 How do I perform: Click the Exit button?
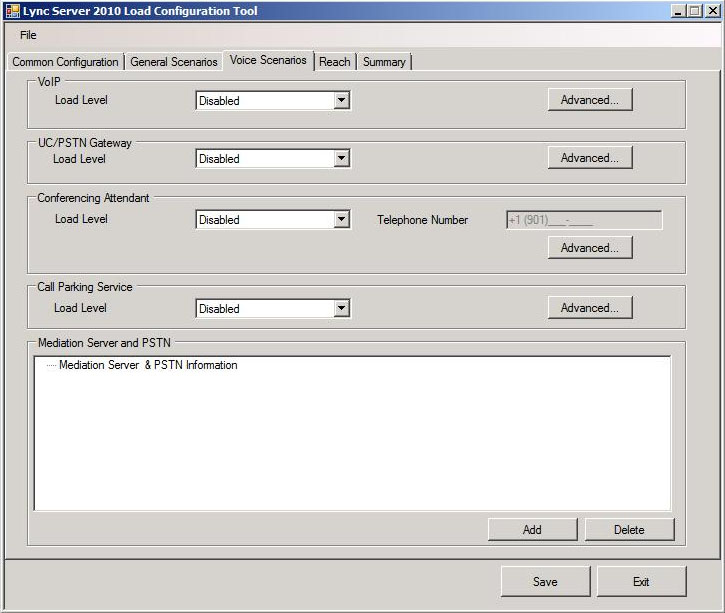[641, 582]
